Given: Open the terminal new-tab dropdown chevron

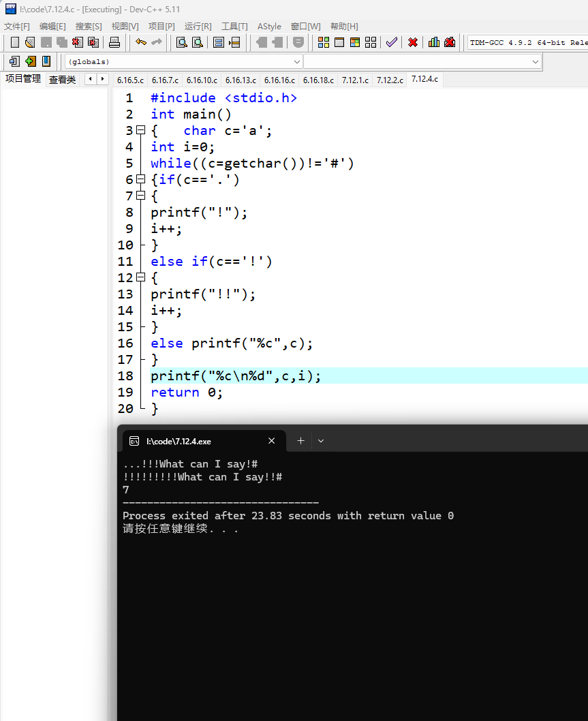Looking at the screenshot, I should [x=321, y=441].
